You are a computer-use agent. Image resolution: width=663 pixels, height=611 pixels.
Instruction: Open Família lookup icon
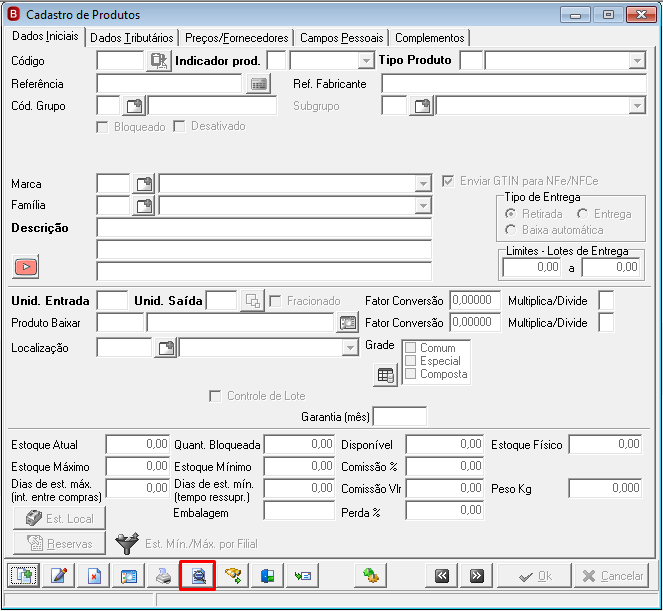[144, 206]
